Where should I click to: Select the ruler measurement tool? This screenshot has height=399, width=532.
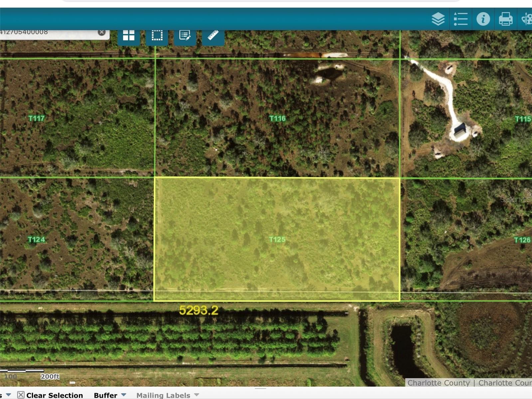(x=213, y=35)
